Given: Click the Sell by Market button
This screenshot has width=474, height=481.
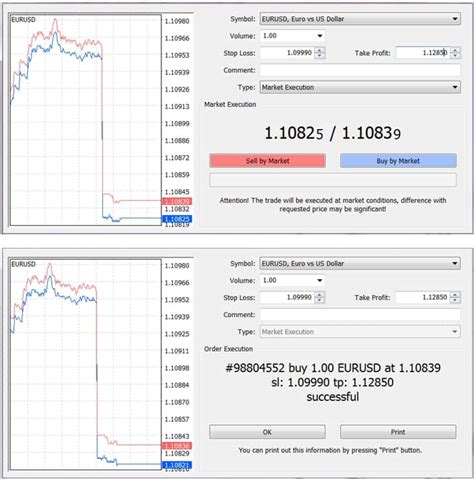Looking at the screenshot, I should tap(267, 161).
